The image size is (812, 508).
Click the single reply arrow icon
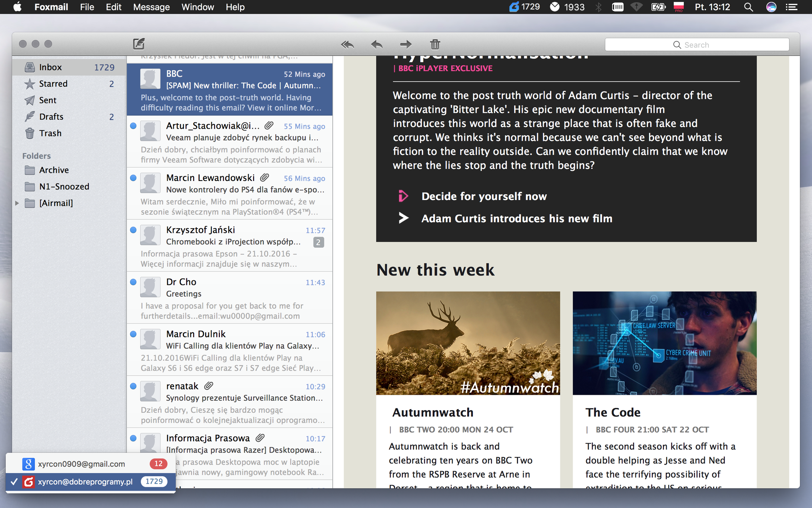click(x=377, y=44)
